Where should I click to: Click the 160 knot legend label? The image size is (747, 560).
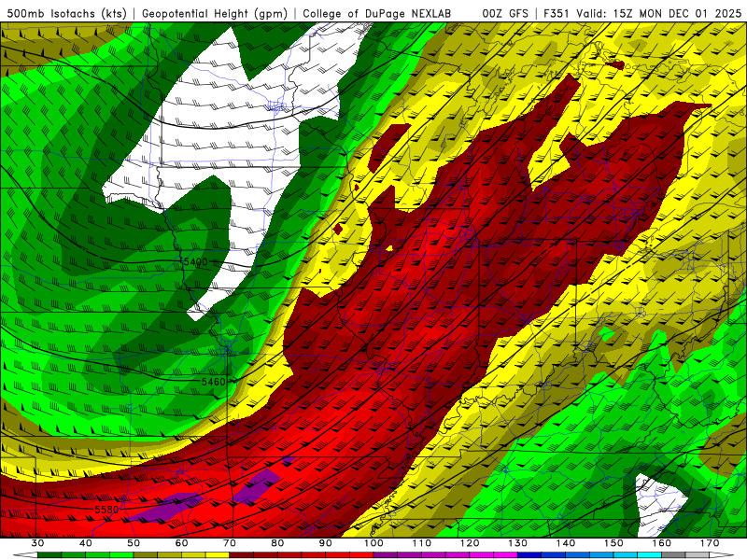tap(662, 543)
